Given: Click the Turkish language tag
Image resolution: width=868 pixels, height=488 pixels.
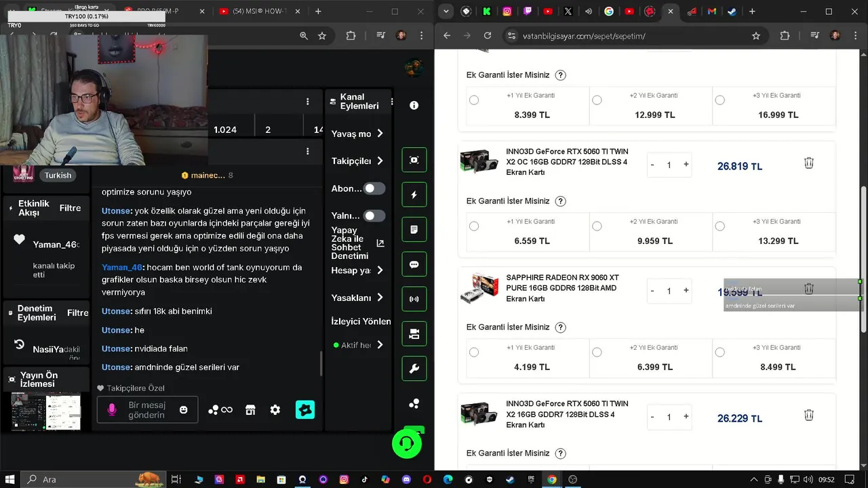Looking at the screenshot, I should 58,175.
